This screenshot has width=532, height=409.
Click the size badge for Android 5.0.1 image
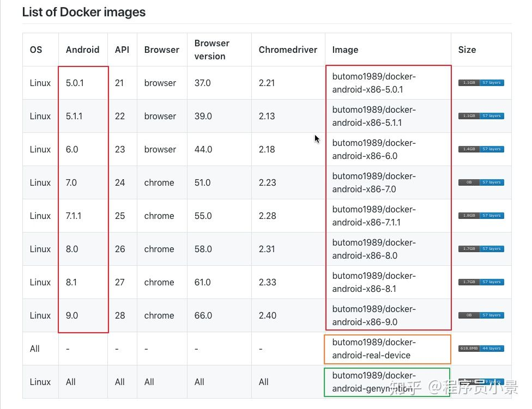point(481,83)
